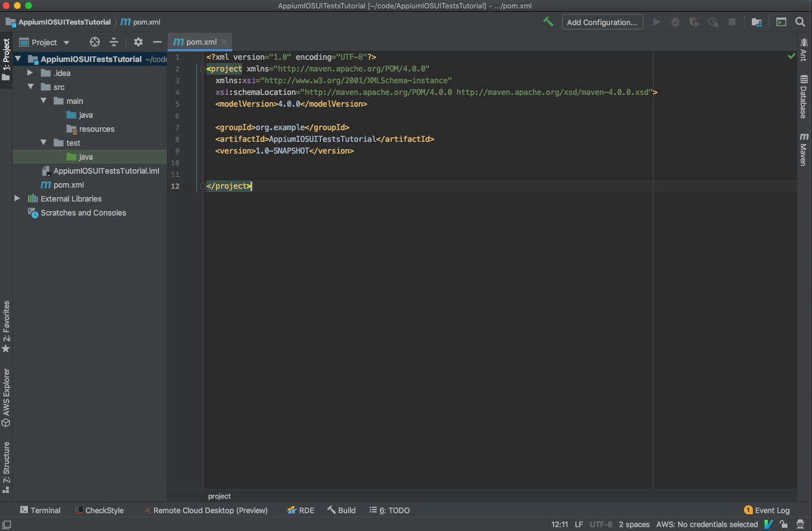812x531 pixels.
Task: Click the Stop square icon
Action: click(x=732, y=22)
